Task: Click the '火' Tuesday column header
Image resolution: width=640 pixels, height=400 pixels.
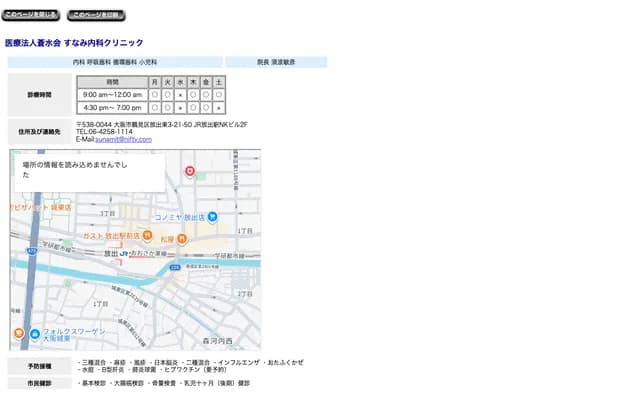Action: pyautogui.click(x=167, y=82)
